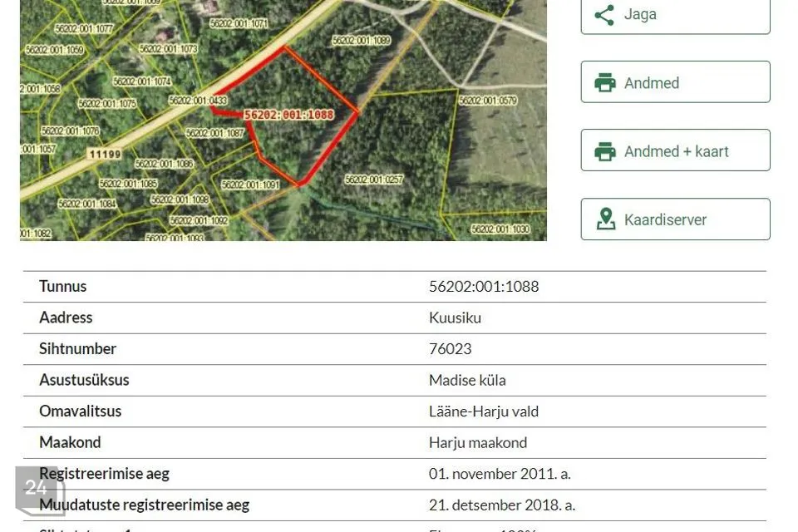Select parcel 56202:001:0257 on the map

(x=373, y=180)
